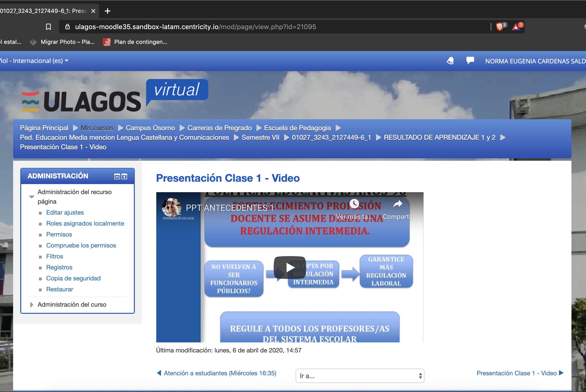Viewport: 586px width, 392px height.
Task: Click the padlock site security icon
Action: [67, 26]
